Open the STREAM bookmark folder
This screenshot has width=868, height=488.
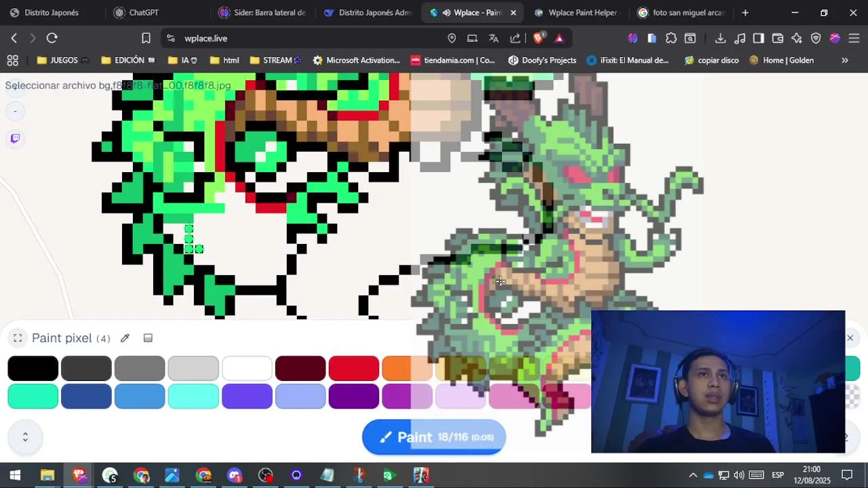pos(275,60)
